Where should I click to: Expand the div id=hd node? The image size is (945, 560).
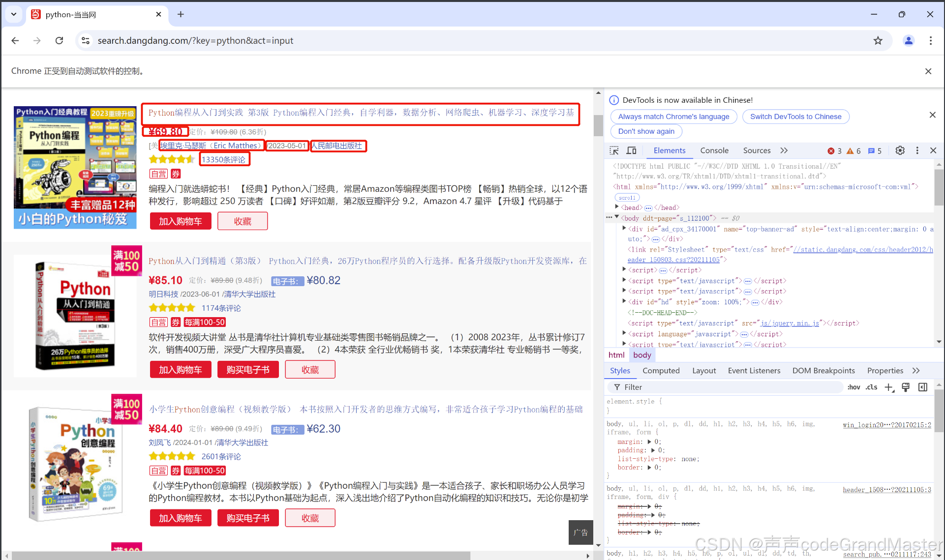(624, 301)
